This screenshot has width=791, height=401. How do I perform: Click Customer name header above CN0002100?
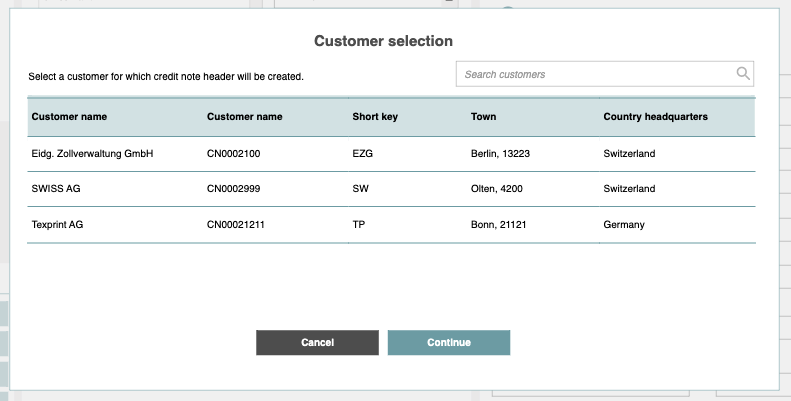[x=244, y=117]
